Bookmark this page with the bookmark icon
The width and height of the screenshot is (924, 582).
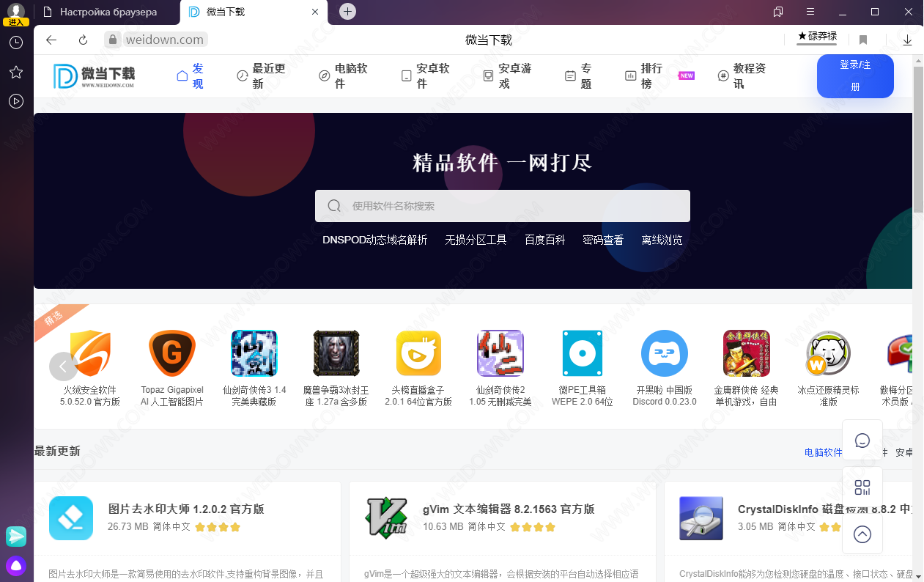[x=863, y=40]
